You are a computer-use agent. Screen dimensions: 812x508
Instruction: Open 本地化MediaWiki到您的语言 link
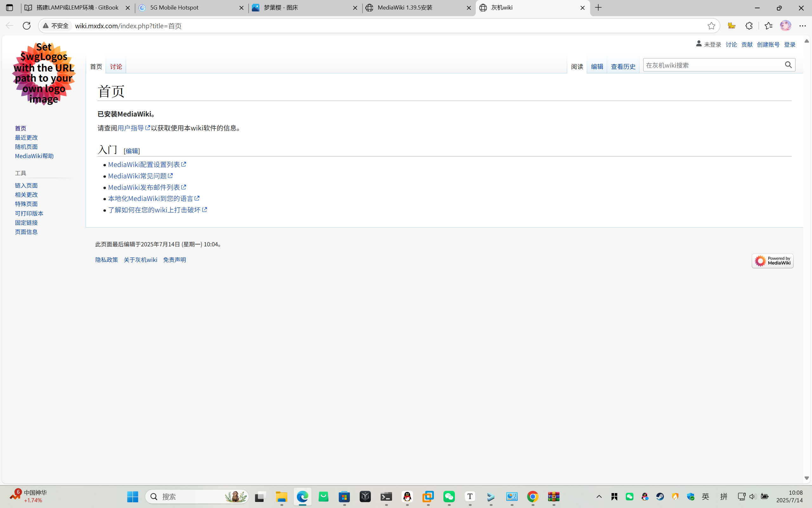pyautogui.click(x=154, y=198)
